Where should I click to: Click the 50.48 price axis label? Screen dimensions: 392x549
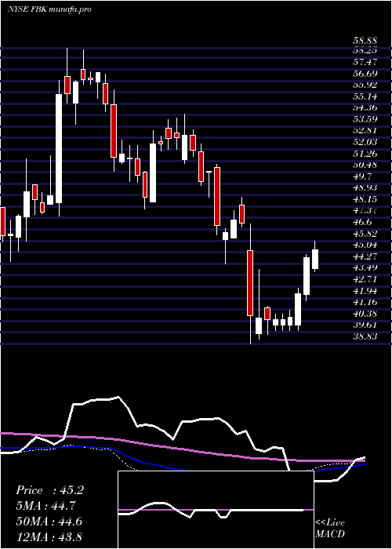coord(365,165)
